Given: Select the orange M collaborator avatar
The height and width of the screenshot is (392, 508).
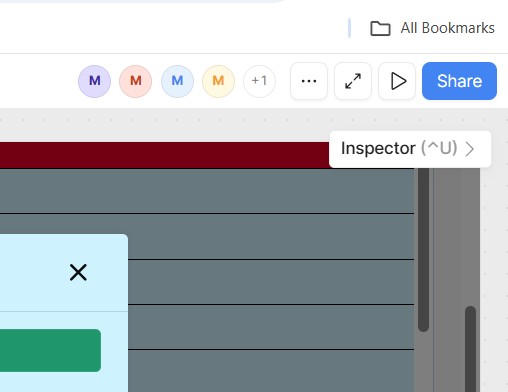Looking at the screenshot, I should [218, 81].
